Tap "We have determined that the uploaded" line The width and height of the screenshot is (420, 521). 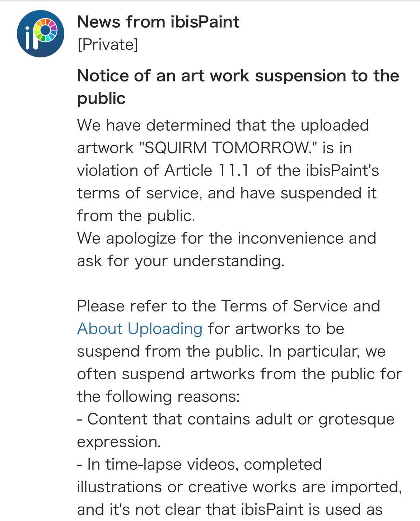223,125
